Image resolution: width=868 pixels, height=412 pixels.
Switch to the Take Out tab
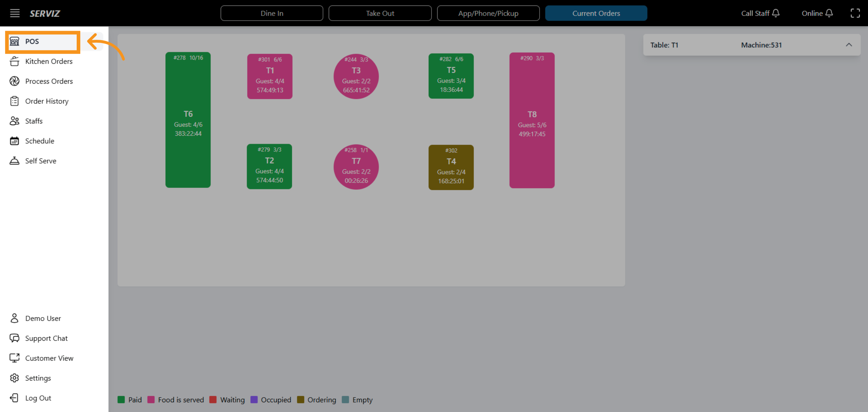(380, 13)
